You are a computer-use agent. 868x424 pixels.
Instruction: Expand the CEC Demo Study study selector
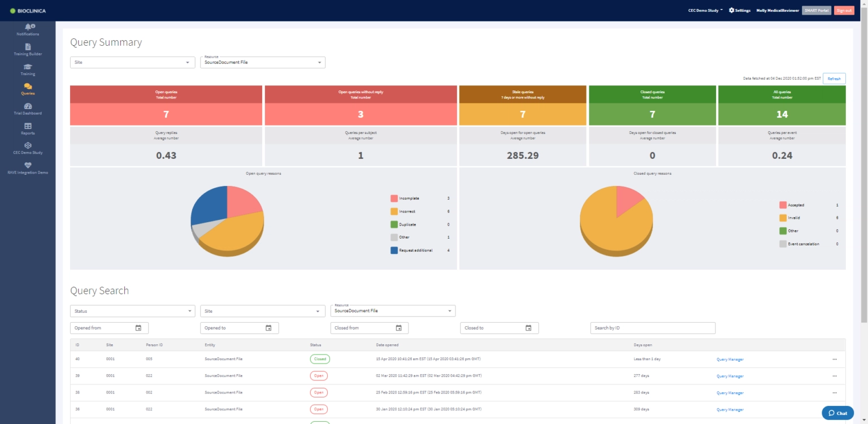[x=706, y=10]
